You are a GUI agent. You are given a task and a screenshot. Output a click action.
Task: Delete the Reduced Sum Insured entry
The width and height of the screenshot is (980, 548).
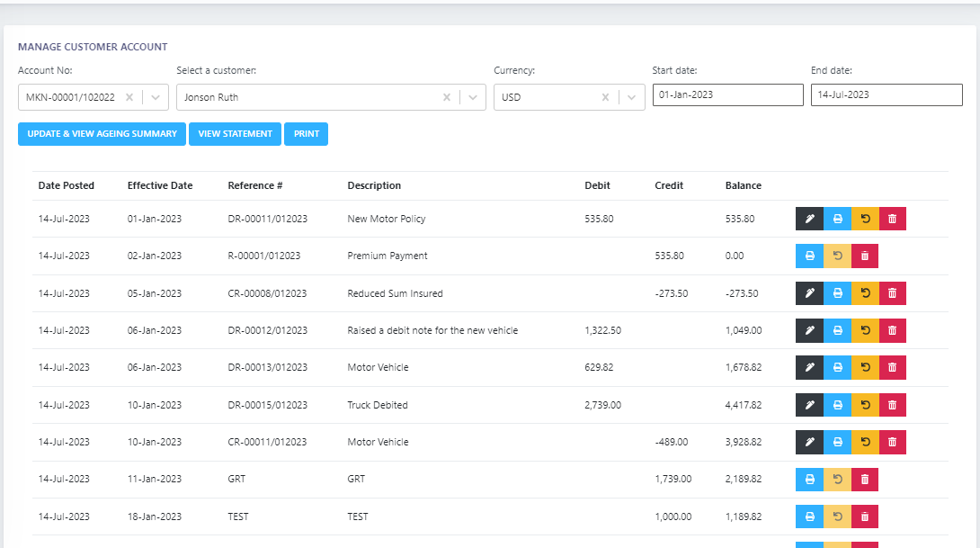(x=893, y=293)
